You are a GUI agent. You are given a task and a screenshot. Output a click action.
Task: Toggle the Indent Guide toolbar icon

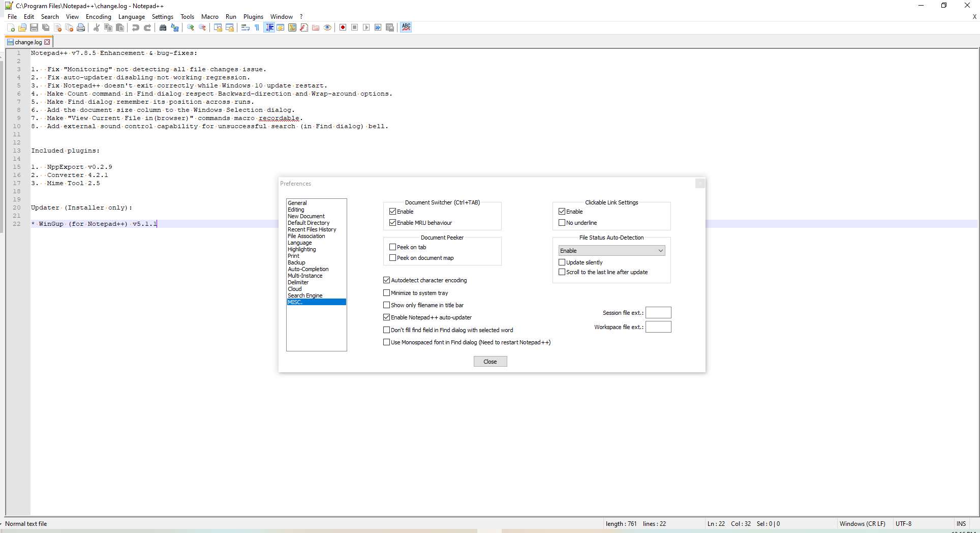[x=269, y=27]
